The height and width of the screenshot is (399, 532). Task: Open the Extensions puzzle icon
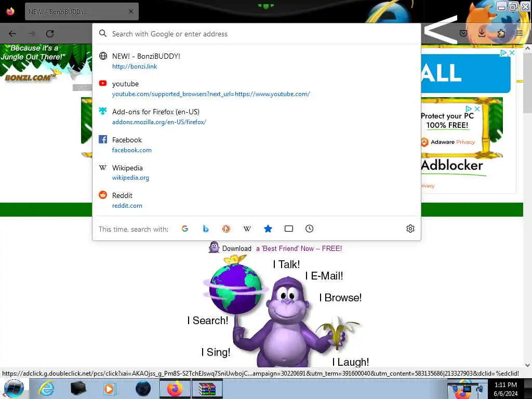click(x=501, y=33)
